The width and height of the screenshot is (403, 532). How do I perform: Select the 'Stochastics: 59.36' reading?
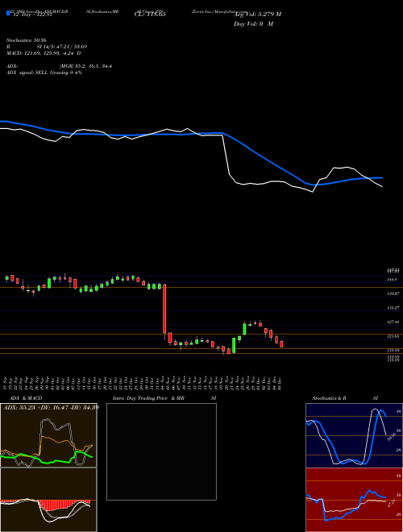coord(27,40)
